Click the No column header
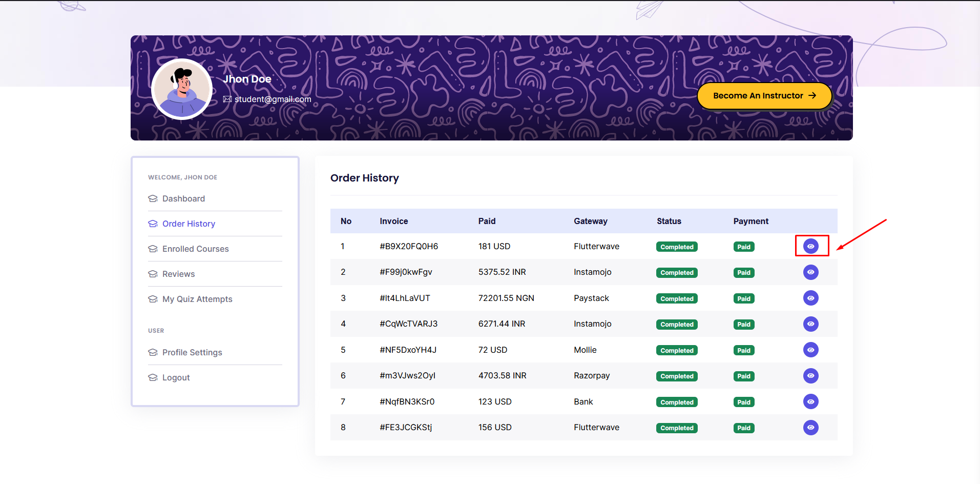The height and width of the screenshot is (484, 980). tap(346, 221)
